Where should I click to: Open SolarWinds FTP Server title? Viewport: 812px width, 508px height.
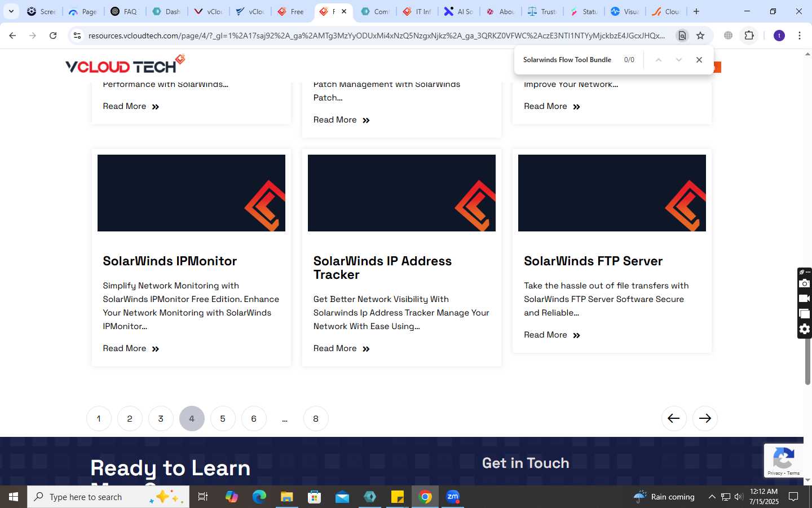pos(593,261)
